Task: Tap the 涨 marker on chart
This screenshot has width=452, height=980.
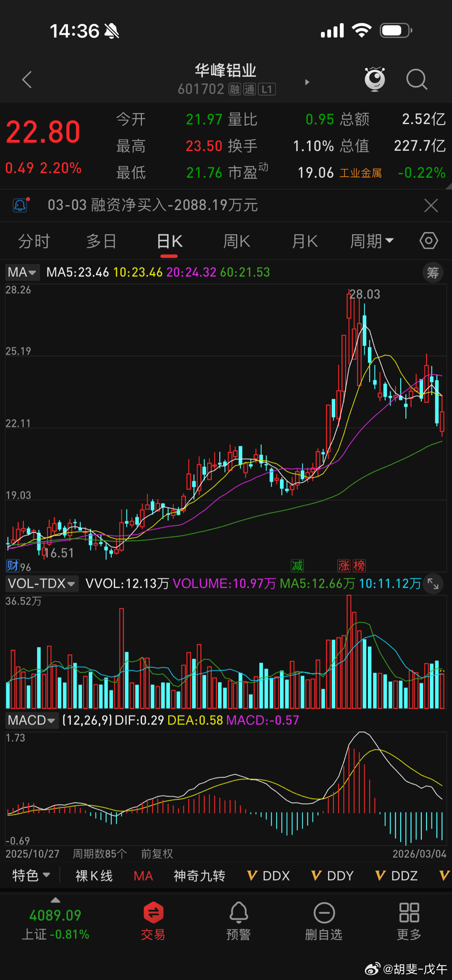Action: point(344,566)
